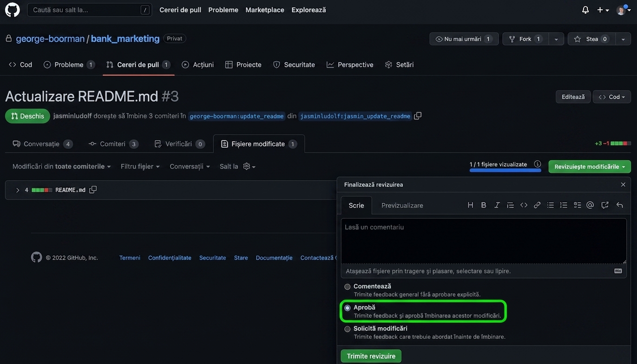The height and width of the screenshot is (364, 637).
Task: Select the Solicită modificări radio option
Action: (x=347, y=329)
